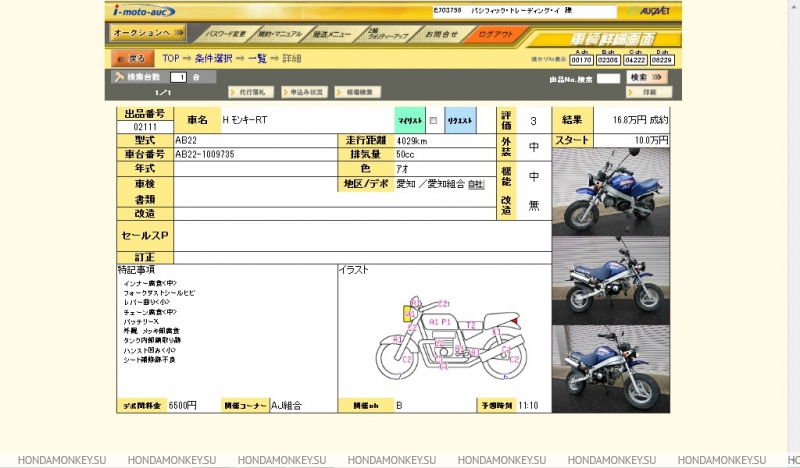Click the 検索台数 count field

(178, 77)
